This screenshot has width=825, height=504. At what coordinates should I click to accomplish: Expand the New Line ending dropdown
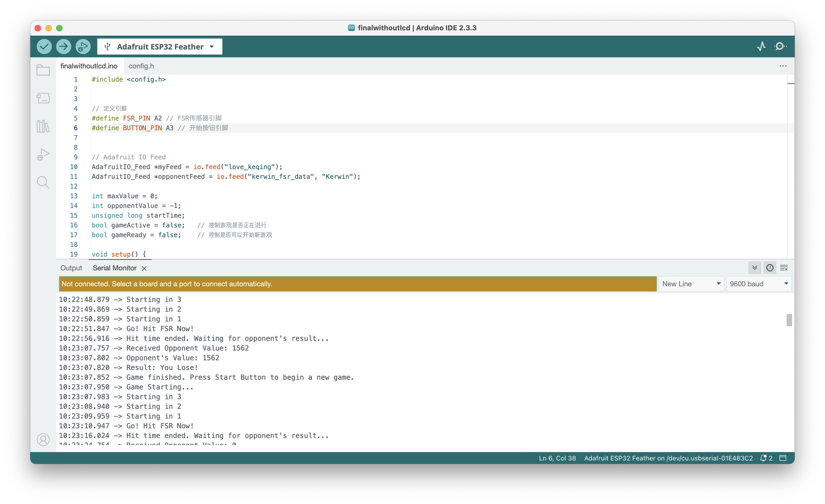tap(691, 284)
